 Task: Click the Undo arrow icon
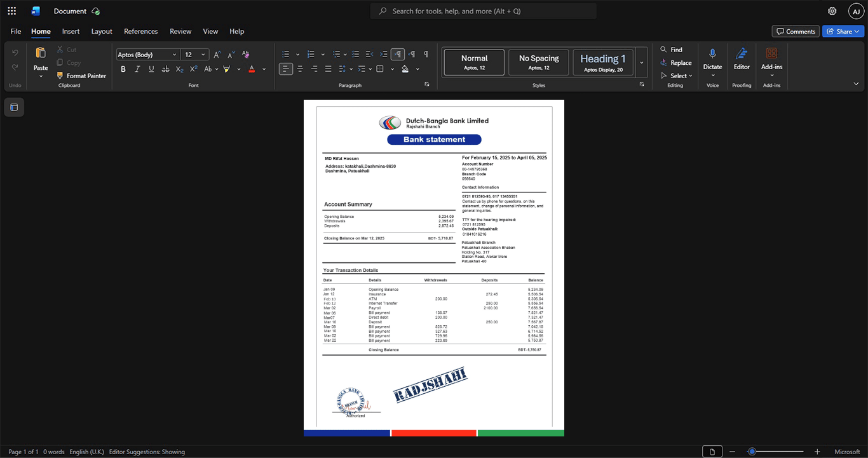pyautogui.click(x=15, y=52)
